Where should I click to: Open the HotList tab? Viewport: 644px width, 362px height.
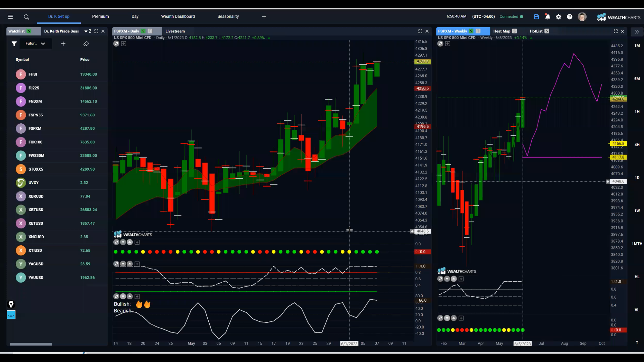pyautogui.click(x=536, y=31)
